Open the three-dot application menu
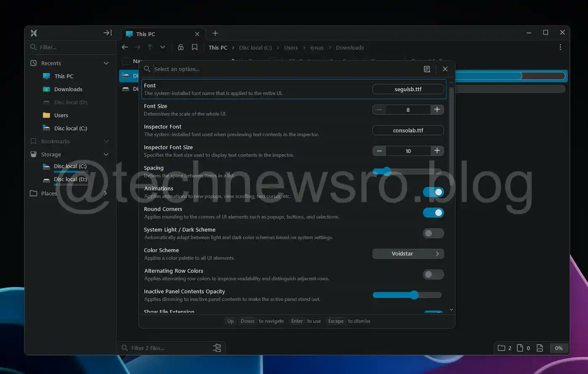The height and width of the screenshot is (374, 588). coord(560,47)
